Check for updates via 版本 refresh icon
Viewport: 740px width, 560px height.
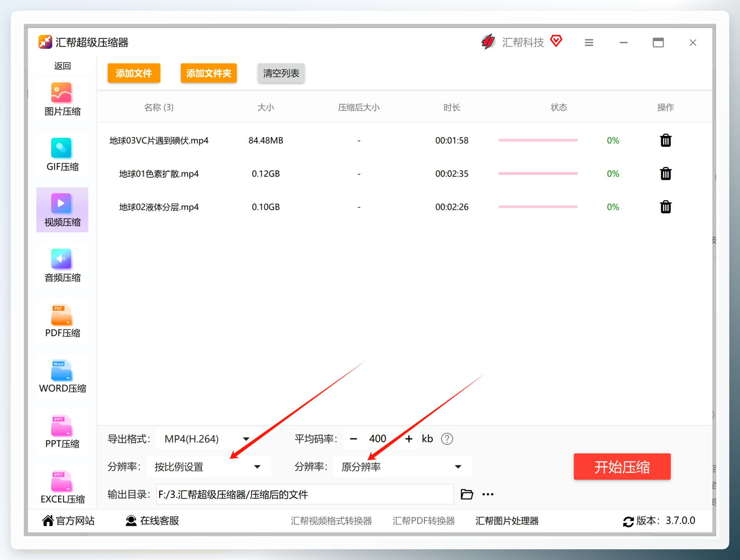pos(628,522)
